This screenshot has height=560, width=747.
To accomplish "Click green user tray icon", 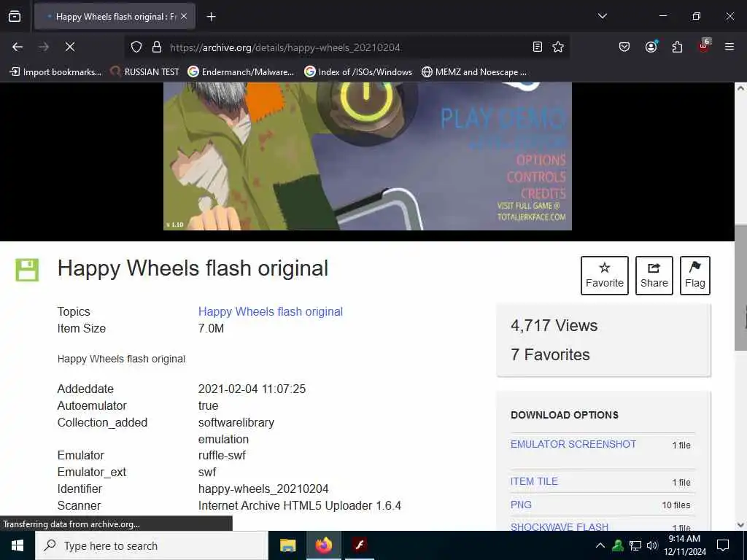I will point(618,545).
